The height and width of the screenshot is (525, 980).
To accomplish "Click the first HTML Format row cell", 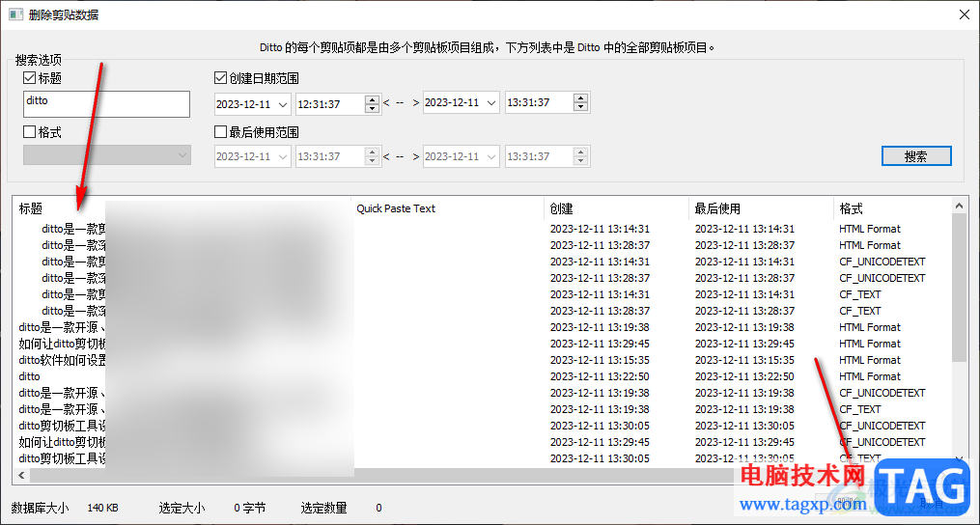I will pos(869,229).
